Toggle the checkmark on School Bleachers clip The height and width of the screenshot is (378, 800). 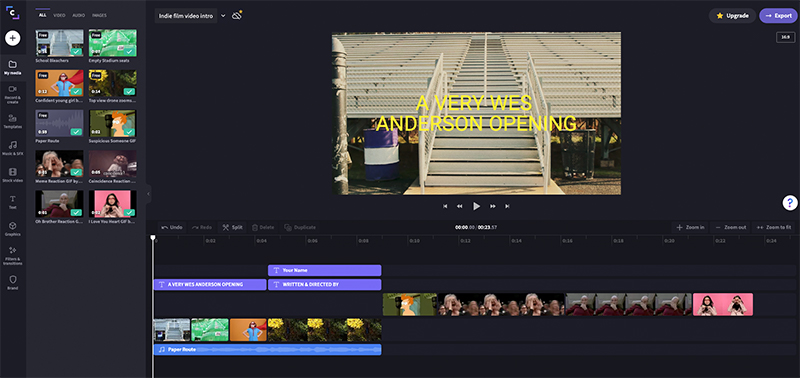tap(77, 51)
